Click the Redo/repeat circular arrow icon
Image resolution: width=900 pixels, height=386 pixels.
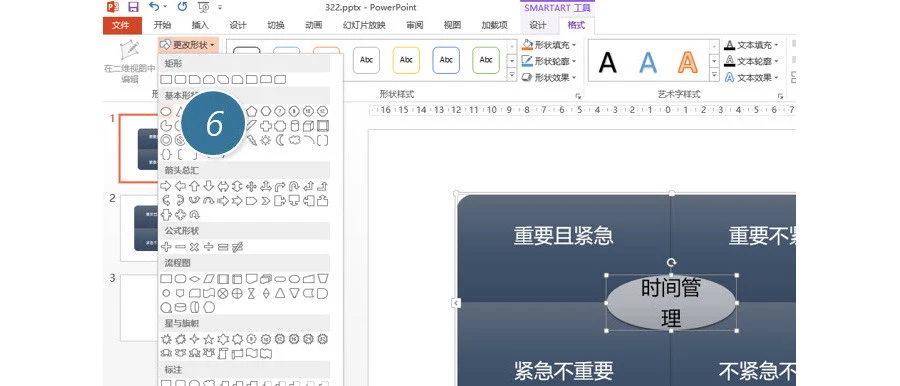(x=183, y=7)
